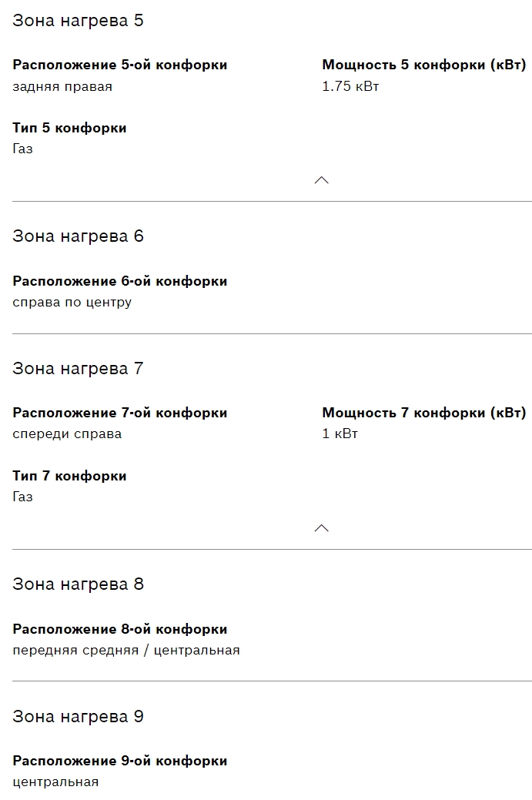
Task: Collapse the Зона нагрева 7 section chevron
Action: (322, 528)
